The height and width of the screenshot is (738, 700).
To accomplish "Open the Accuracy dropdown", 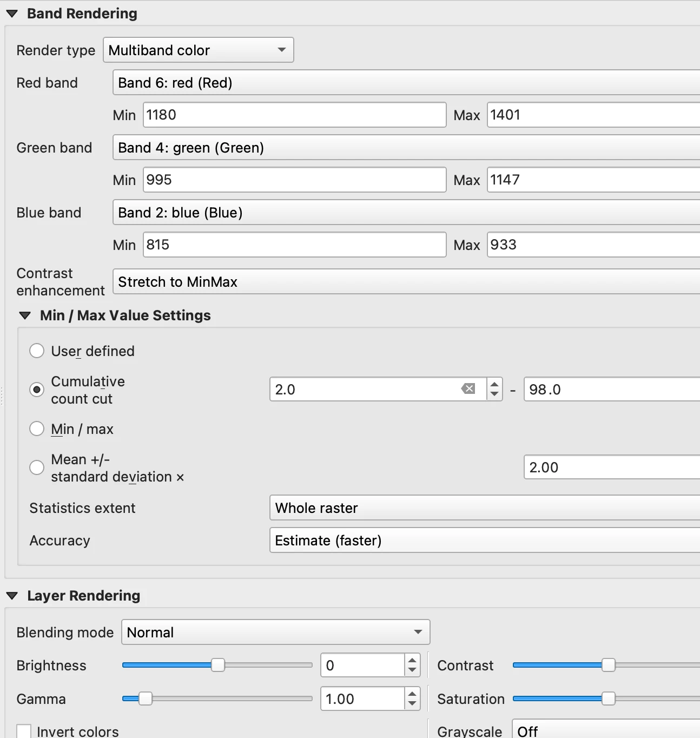I will coord(485,540).
